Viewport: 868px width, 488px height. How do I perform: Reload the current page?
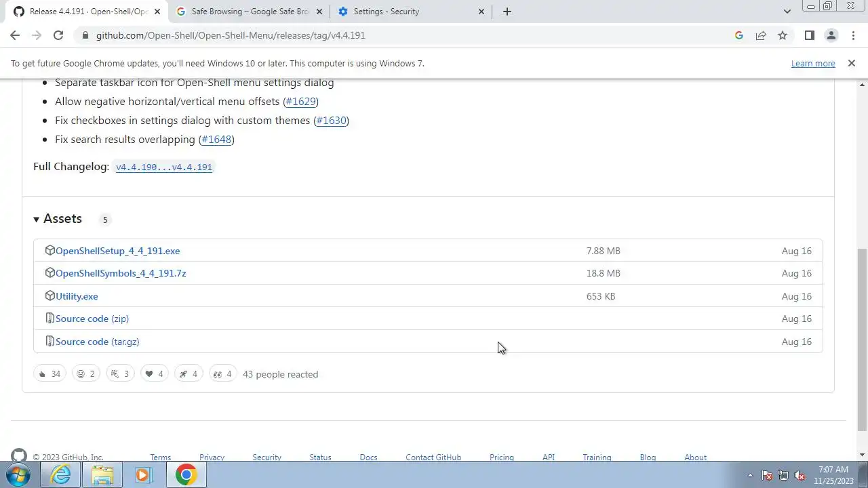click(58, 35)
